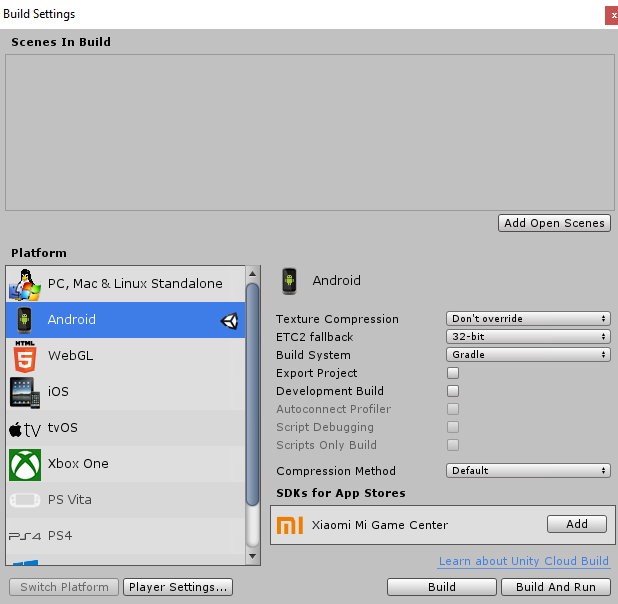This screenshot has height=604, width=618.
Task: Click the Apple tvOS icon
Action: tap(25, 428)
